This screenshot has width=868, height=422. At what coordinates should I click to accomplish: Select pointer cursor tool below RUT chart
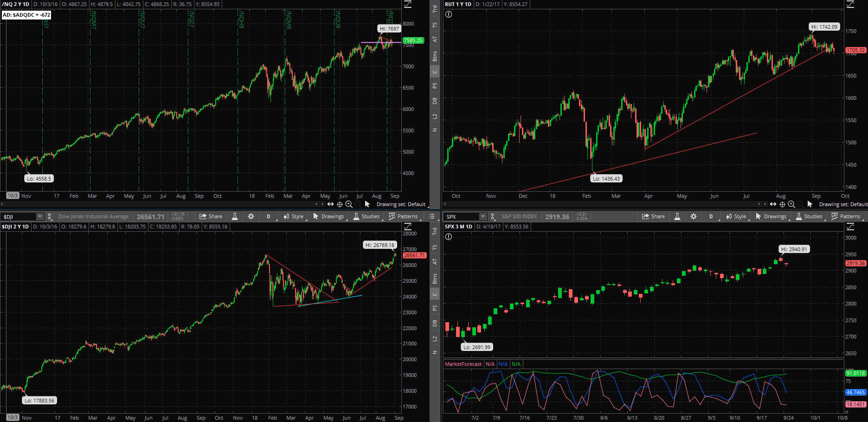pos(810,204)
